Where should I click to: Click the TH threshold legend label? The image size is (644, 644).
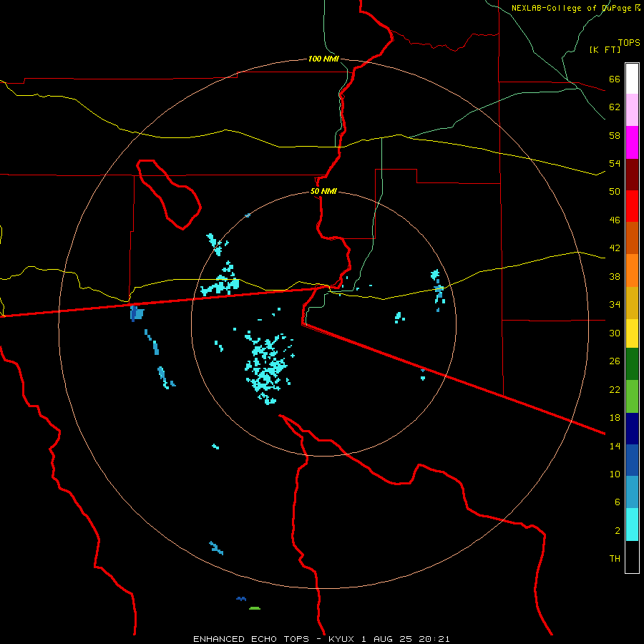[x=615, y=559]
